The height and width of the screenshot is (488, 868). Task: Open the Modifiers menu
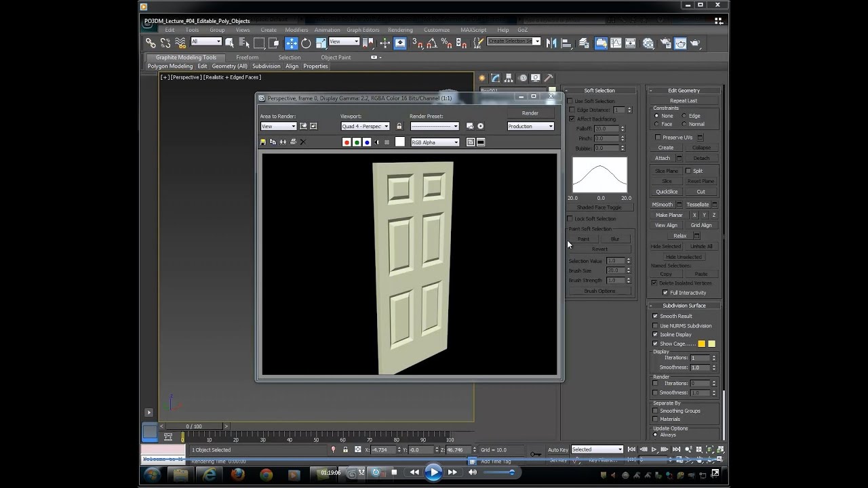(296, 30)
